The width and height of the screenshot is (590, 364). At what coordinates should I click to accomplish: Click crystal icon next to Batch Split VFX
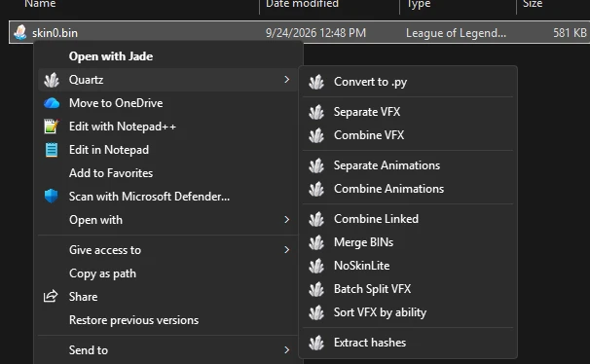pyautogui.click(x=316, y=289)
